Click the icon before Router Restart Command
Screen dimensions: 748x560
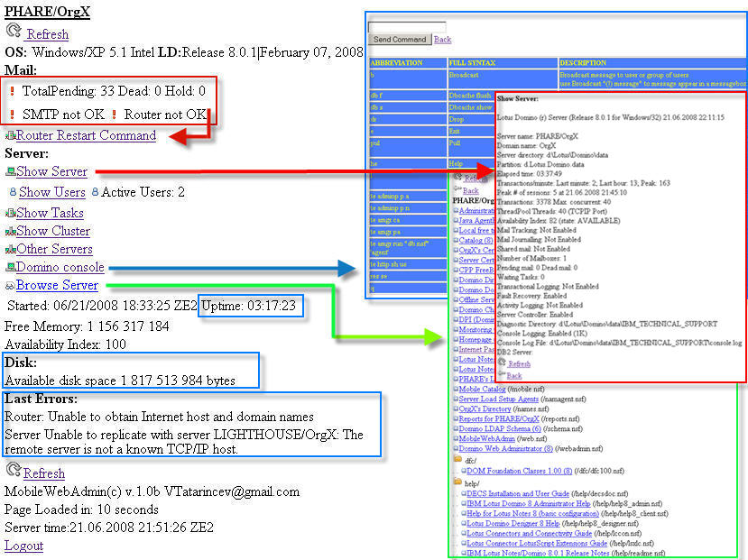[x=11, y=136]
